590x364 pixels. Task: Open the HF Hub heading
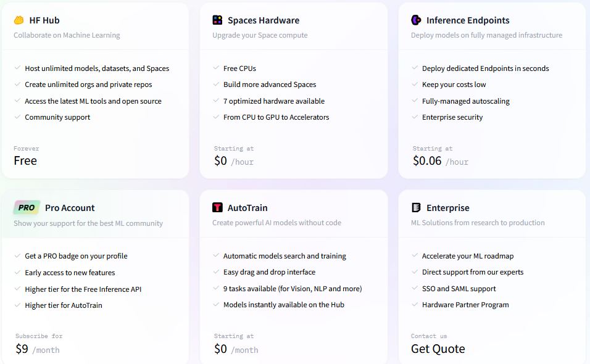click(x=44, y=20)
